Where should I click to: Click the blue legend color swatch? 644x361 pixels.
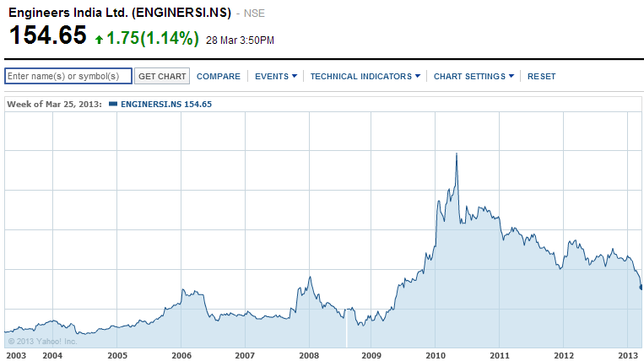(x=113, y=104)
